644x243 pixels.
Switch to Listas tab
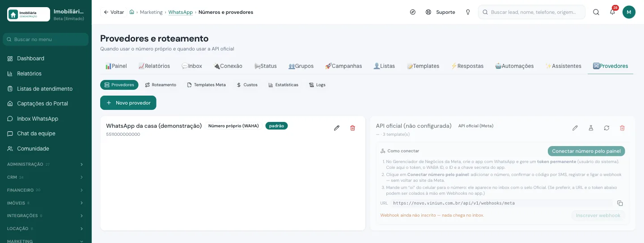[384, 66]
